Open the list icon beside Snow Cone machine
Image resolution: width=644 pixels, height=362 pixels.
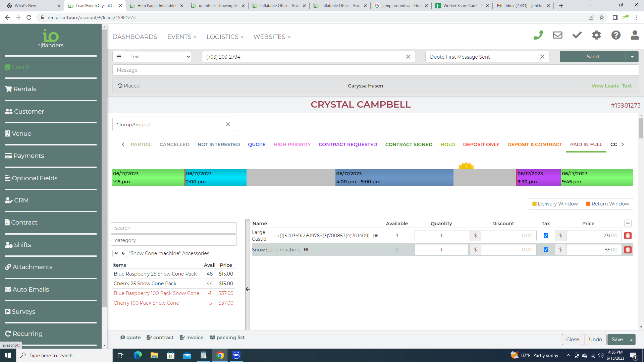click(306, 250)
